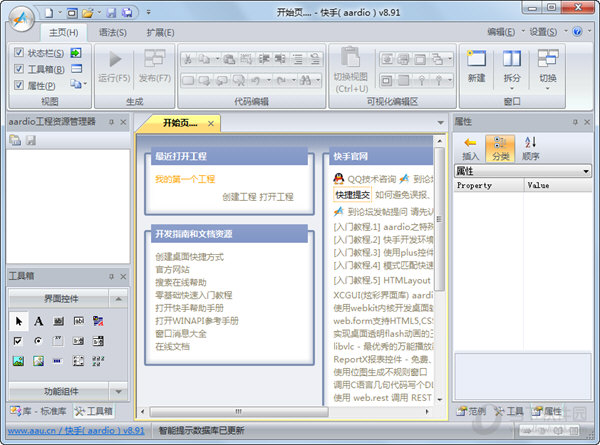Image resolution: width=600 pixels, height=445 pixels.
Task: Close the 开始页 document tab
Action: coord(211,123)
